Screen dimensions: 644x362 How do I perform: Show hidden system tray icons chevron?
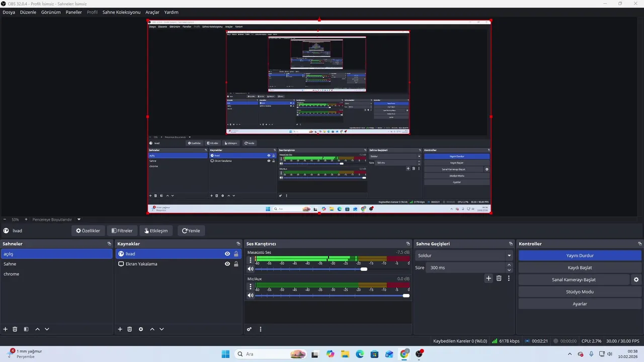point(570,354)
